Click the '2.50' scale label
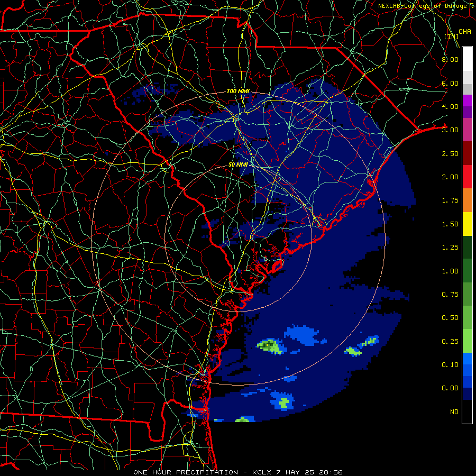 point(450,153)
